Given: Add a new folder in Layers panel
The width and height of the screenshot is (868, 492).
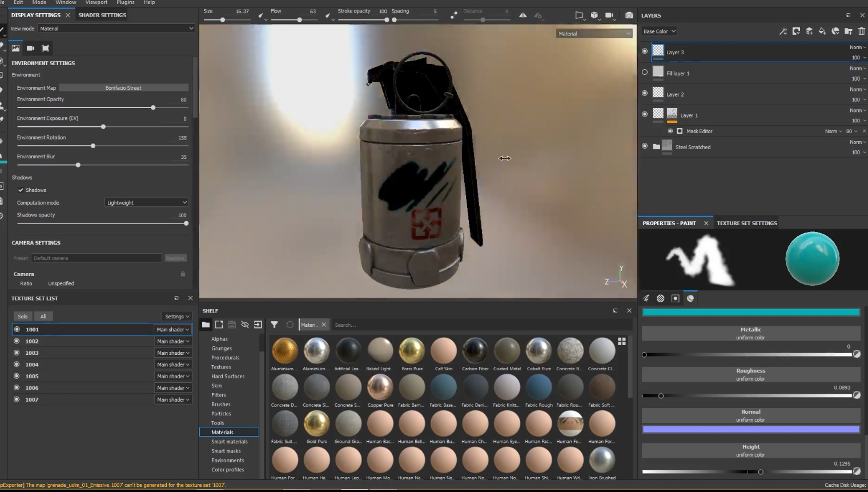Looking at the screenshot, I should (848, 31).
